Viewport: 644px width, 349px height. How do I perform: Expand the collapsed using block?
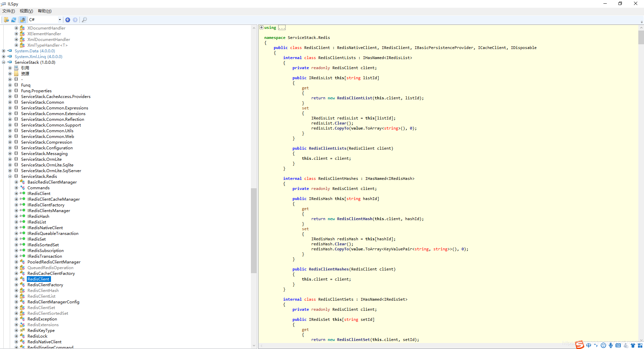[261, 28]
